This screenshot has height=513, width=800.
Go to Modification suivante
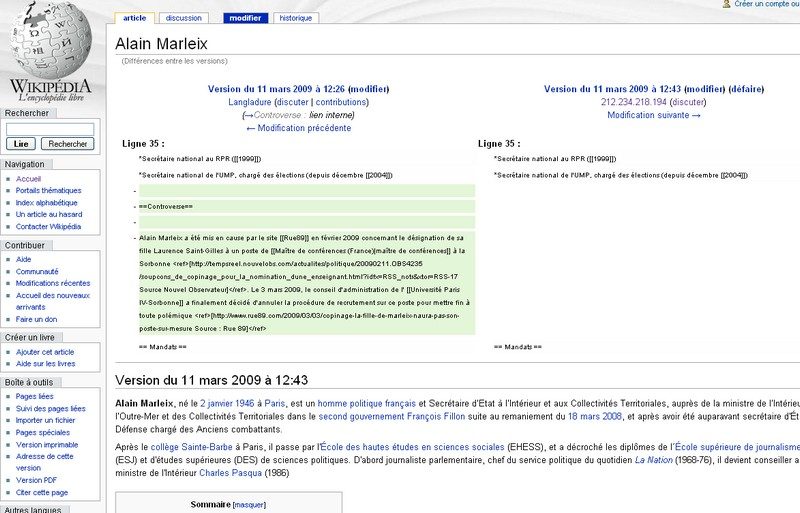coord(654,115)
